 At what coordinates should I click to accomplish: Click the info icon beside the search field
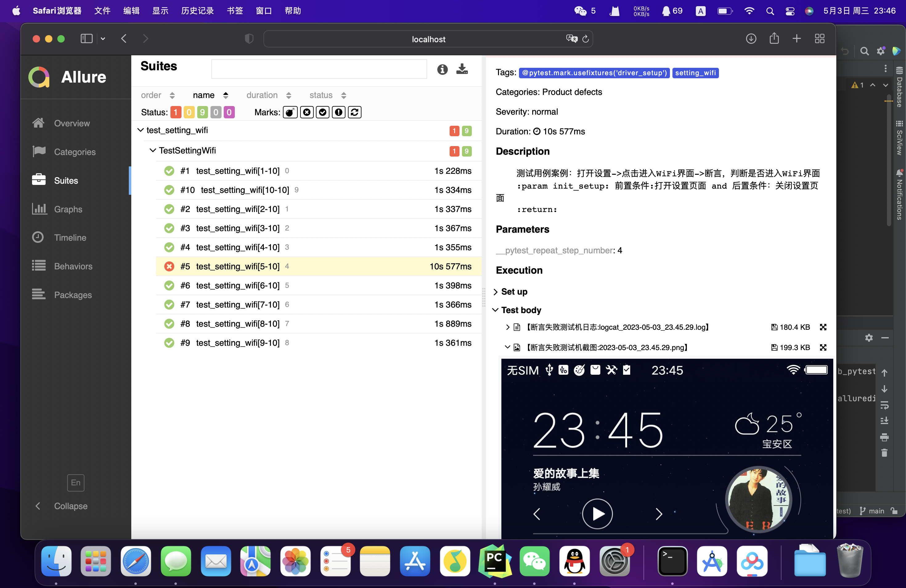[442, 69]
